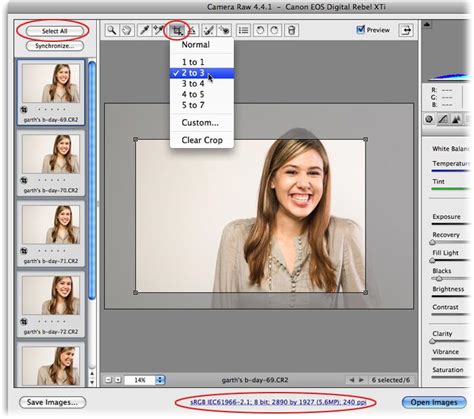Click the Select All button

coord(55,31)
